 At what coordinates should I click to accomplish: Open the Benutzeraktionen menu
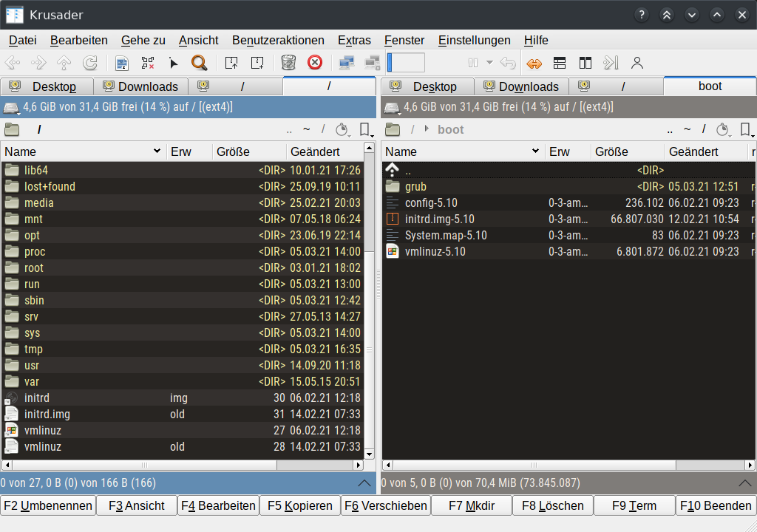tap(278, 40)
